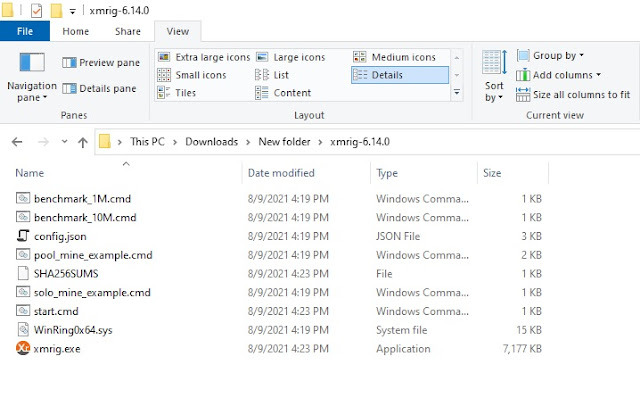Sort by the Name column header
The height and width of the screenshot is (398, 640).
click(x=29, y=173)
